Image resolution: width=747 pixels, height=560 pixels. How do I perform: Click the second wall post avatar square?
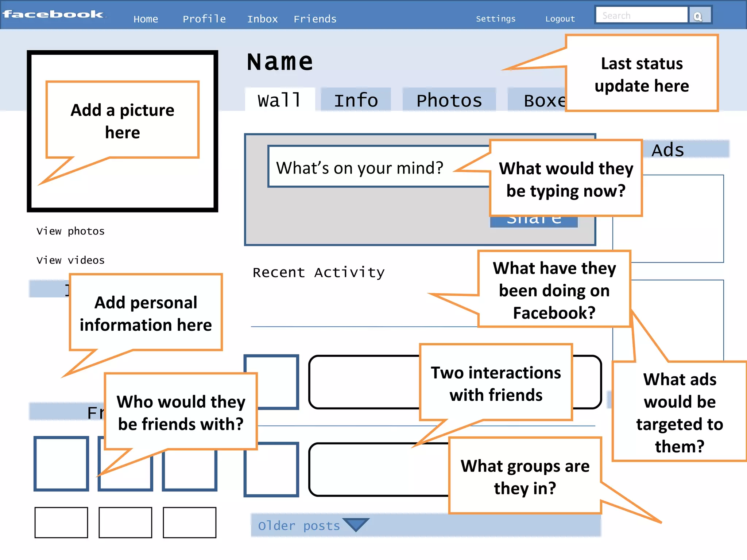tap(271, 470)
